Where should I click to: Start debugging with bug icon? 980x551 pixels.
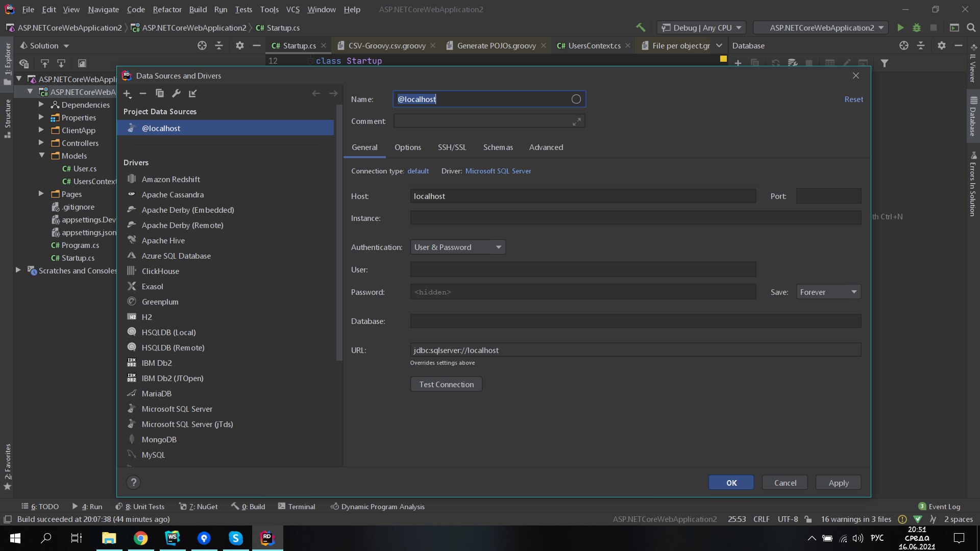[x=917, y=28]
